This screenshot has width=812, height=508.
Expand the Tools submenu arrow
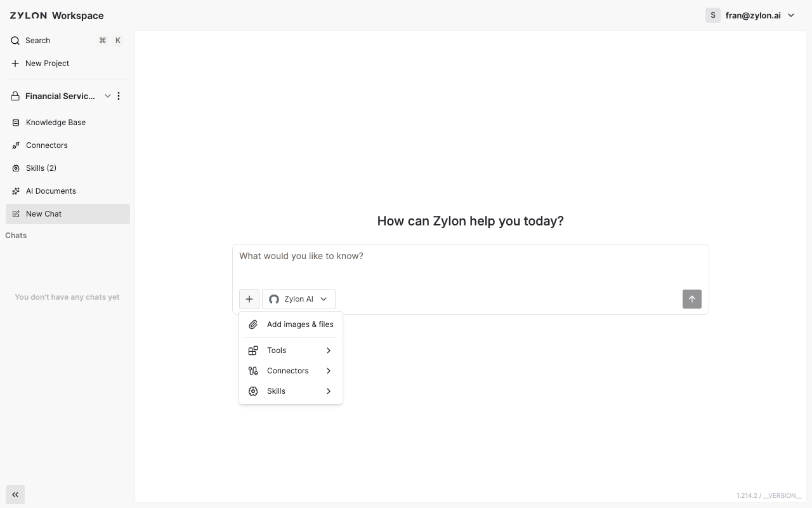329,351
